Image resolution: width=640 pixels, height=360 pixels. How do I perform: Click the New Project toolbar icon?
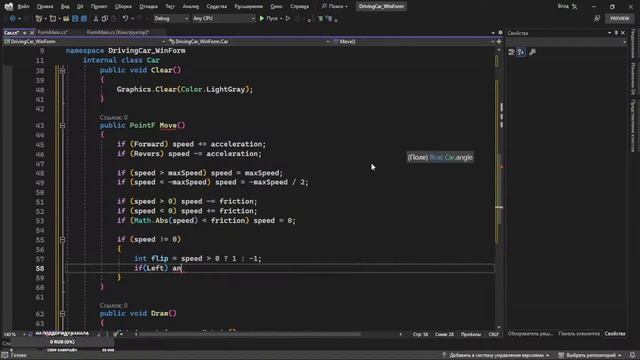38,18
